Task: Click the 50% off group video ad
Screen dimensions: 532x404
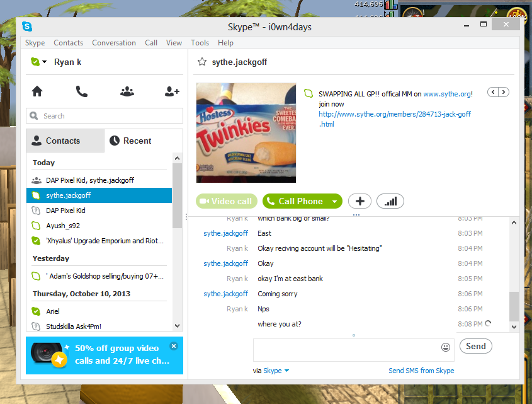Action: coord(105,355)
